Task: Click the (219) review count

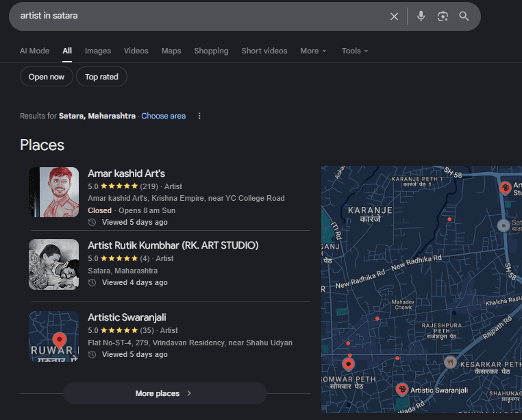Action: click(149, 186)
